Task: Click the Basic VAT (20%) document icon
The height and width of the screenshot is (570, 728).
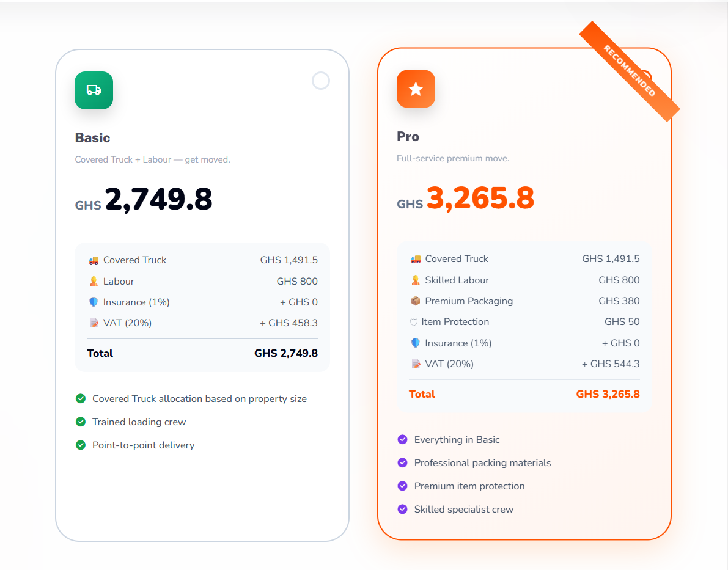Action: coord(94,323)
